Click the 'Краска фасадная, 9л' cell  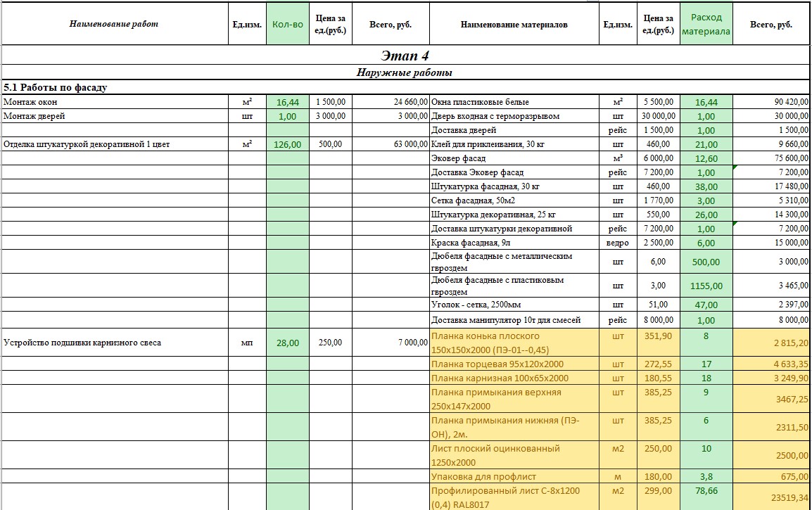[x=514, y=242]
